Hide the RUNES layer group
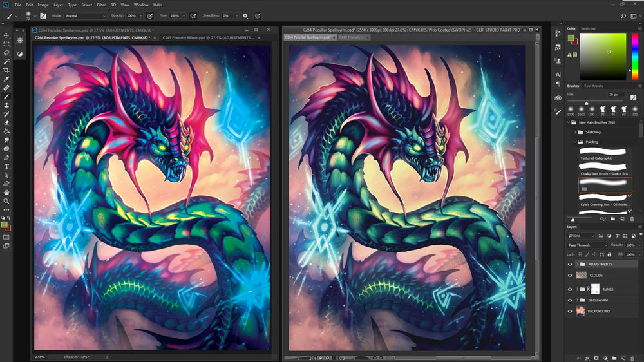This screenshot has height=362, width=644. pos(570,289)
